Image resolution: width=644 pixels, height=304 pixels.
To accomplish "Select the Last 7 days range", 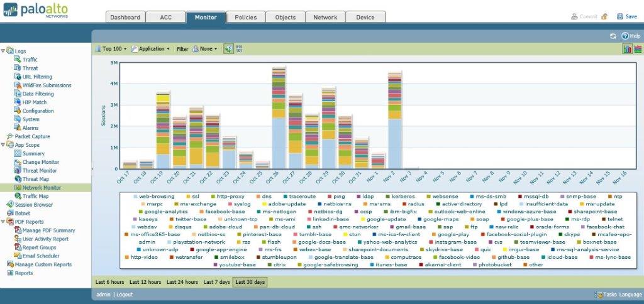I will 216,282.
